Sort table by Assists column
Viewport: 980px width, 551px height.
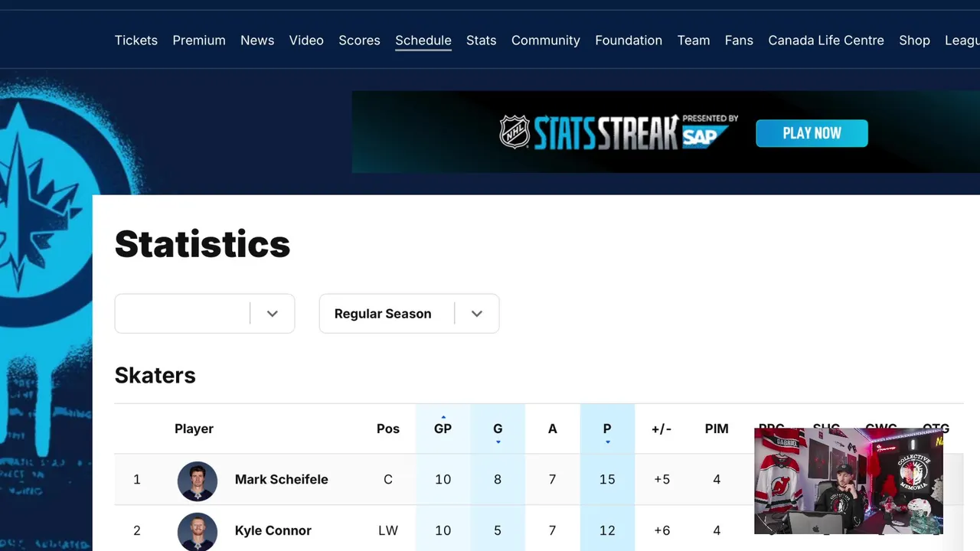(x=552, y=429)
